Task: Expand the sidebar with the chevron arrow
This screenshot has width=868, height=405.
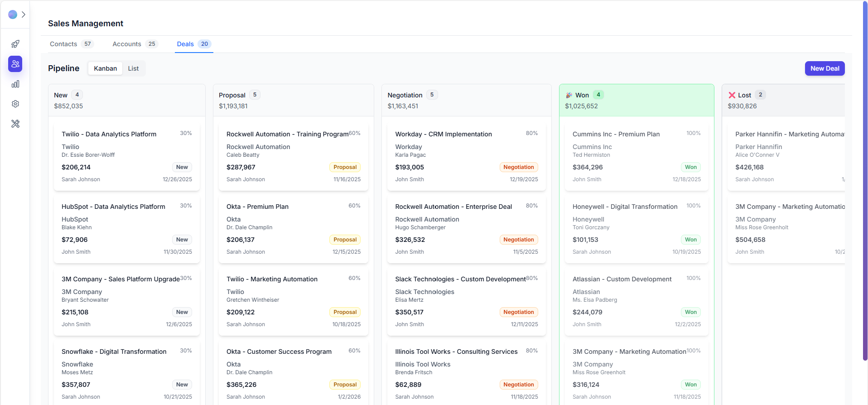Action: click(x=24, y=14)
